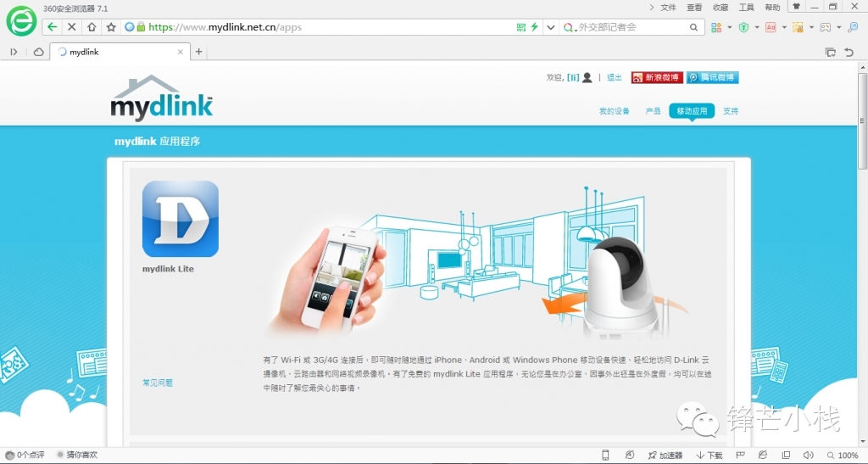
Task: Bookmark this page with the star icon
Action: pyautogui.click(x=111, y=27)
